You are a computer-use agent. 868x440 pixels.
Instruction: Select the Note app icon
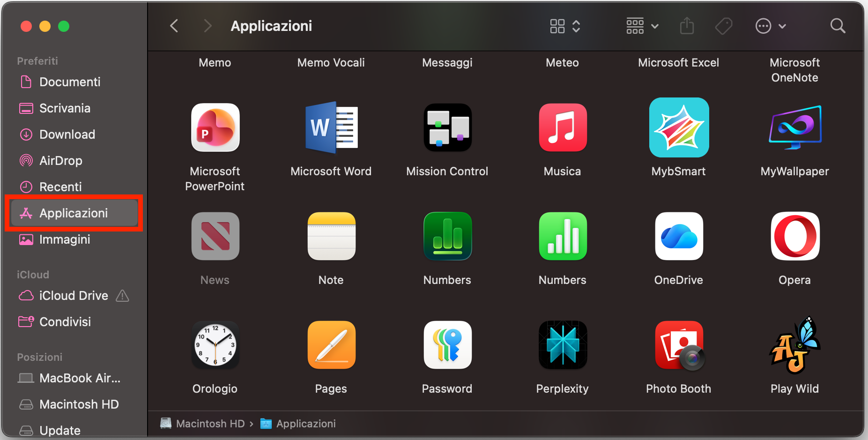point(331,236)
